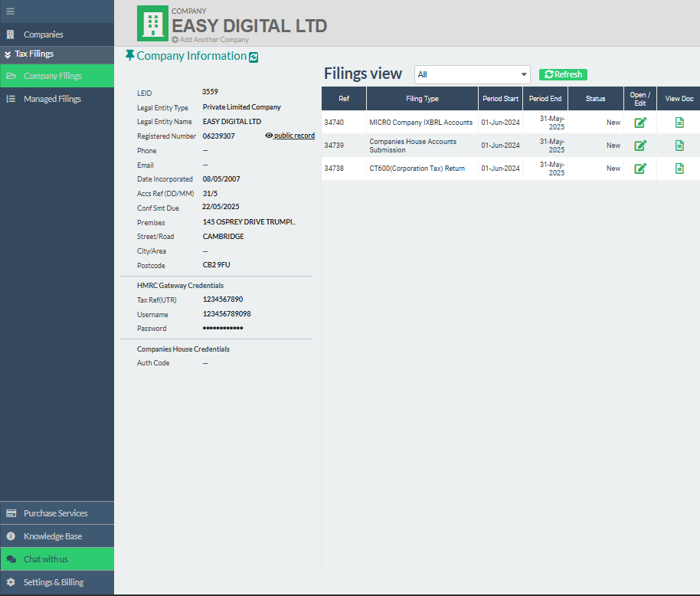Click the Purchase Services card icon
The image size is (700, 596).
click(x=11, y=513)
